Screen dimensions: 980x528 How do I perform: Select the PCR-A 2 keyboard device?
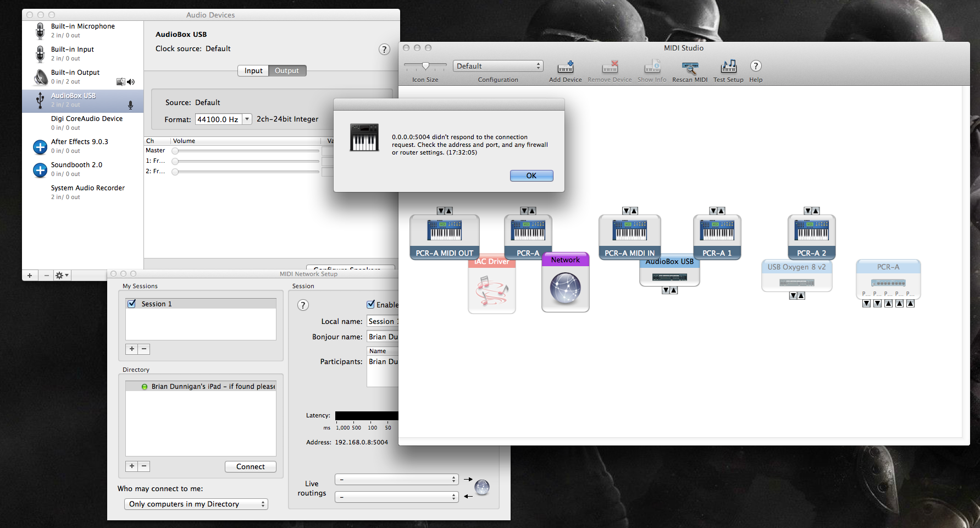click(x=812, y=237)
